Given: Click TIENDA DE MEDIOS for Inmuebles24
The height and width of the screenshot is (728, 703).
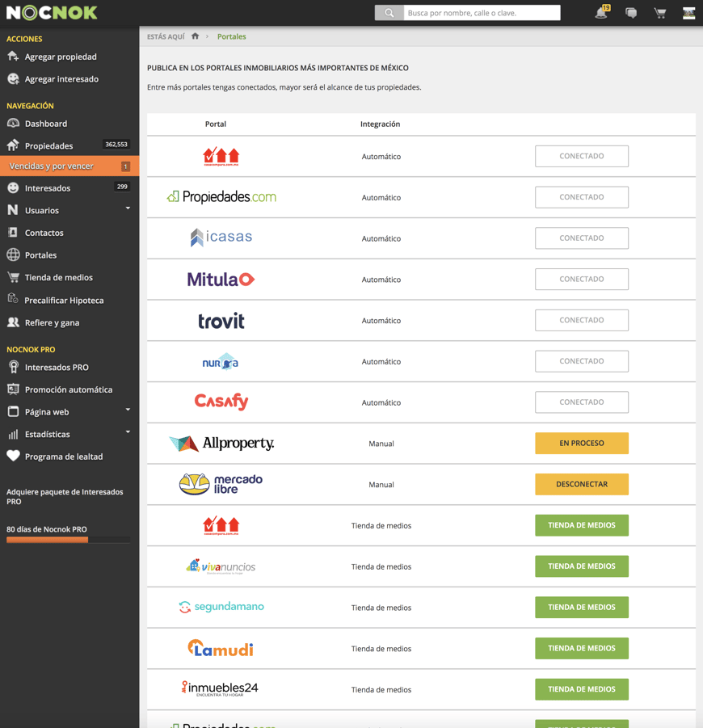Looking at the screenshot, I should pyautogui.click(x=582, y=689).
